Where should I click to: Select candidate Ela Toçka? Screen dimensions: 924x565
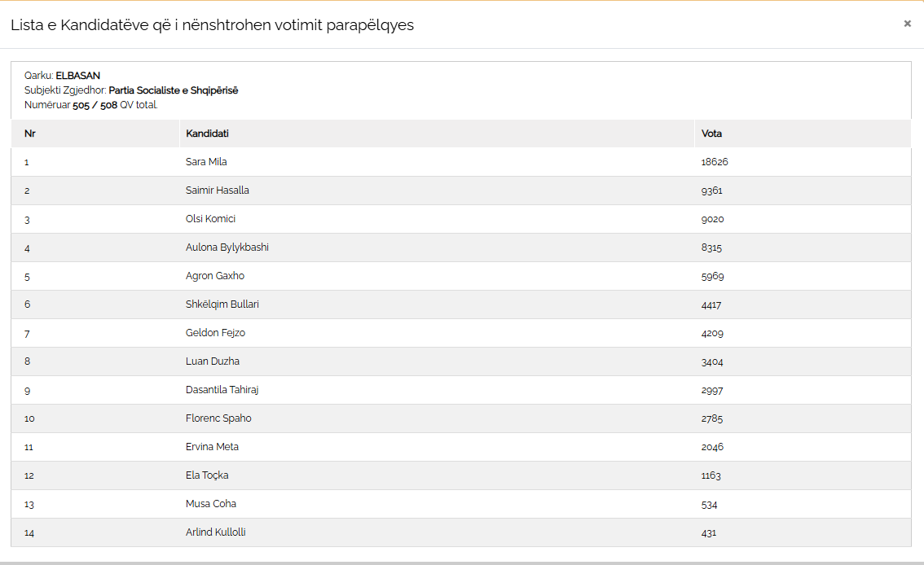point(207,475)
